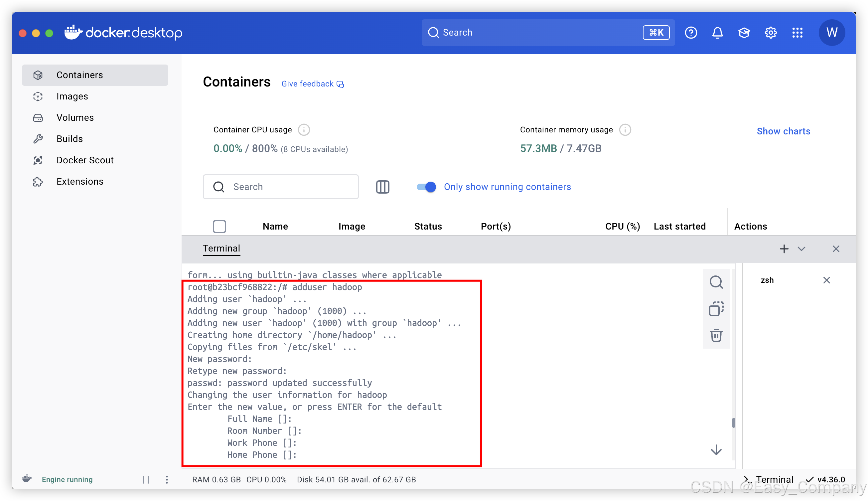Close the Terminal panel with X

coord(835,249)
